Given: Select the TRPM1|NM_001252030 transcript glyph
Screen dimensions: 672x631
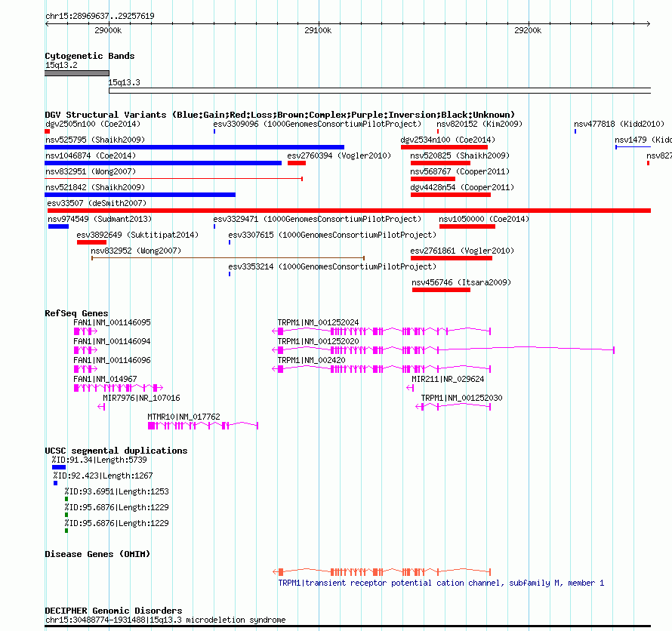Looking at the screenshot, I should pyautogui.click(x=453, y=407).
